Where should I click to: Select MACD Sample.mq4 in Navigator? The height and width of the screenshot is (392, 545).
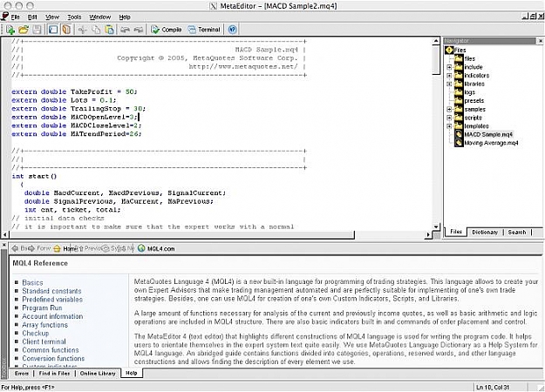click(x=488, y=134)
